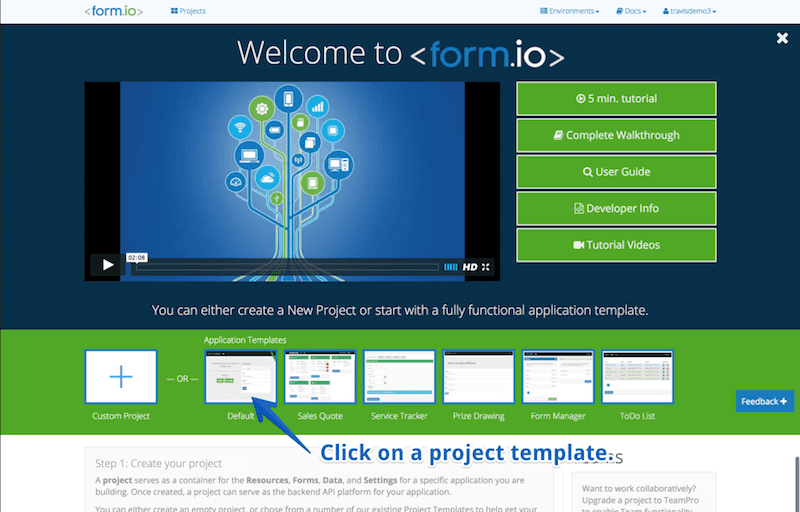The height and width of the screenshot is (512, 800).
Task: Choose the Sales Quote template thumbnail
Action: (x=320, y=376)
